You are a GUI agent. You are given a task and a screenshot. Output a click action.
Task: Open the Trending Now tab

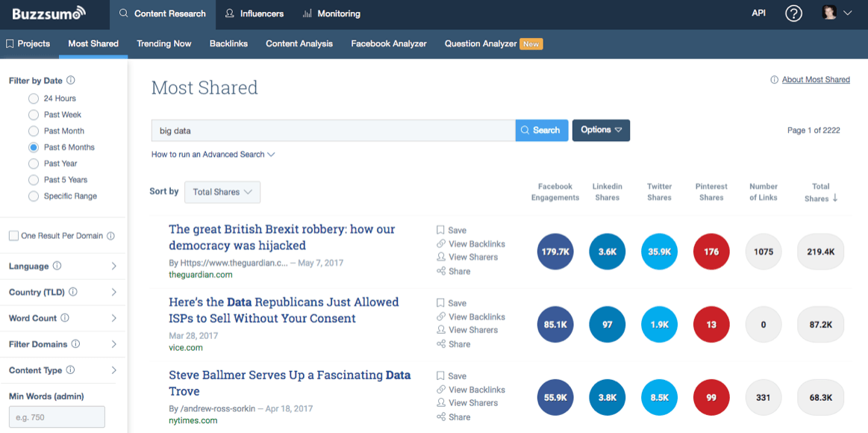pyautogui.click(x=164, y=44)
